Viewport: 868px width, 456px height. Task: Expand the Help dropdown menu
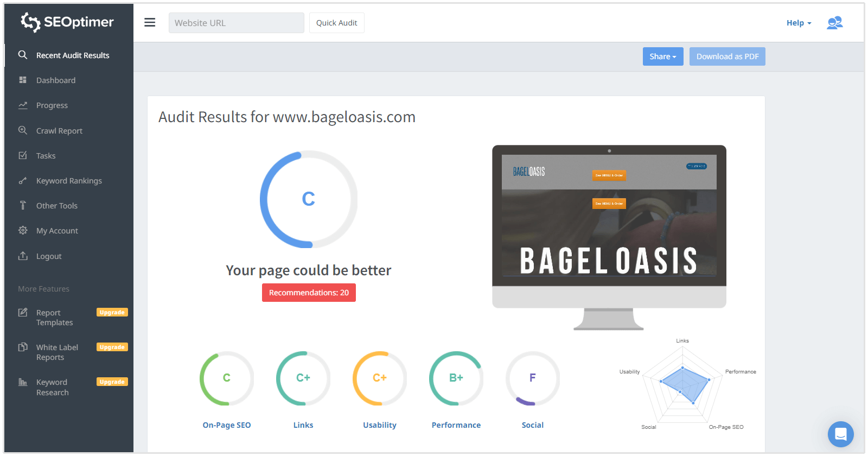[x=799, y=23]
